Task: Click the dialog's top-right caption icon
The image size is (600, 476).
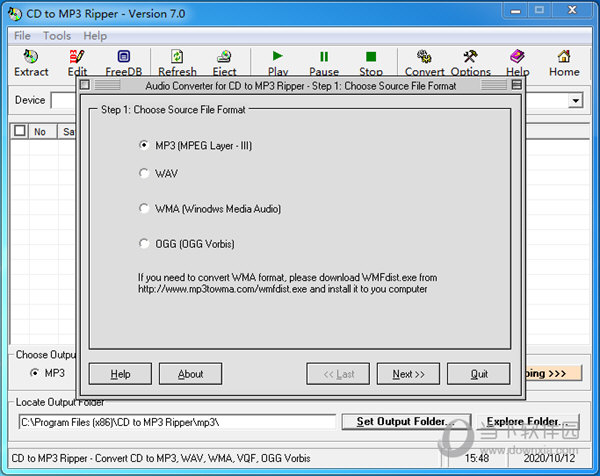Action: click(x=516, y=85)
